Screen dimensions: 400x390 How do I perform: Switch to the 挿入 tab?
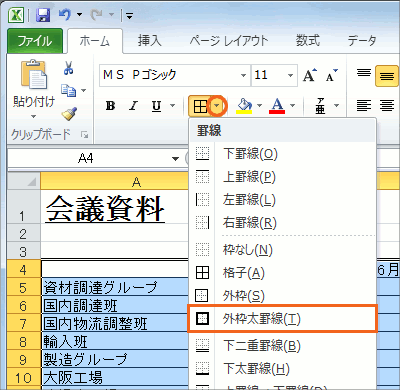150,41
